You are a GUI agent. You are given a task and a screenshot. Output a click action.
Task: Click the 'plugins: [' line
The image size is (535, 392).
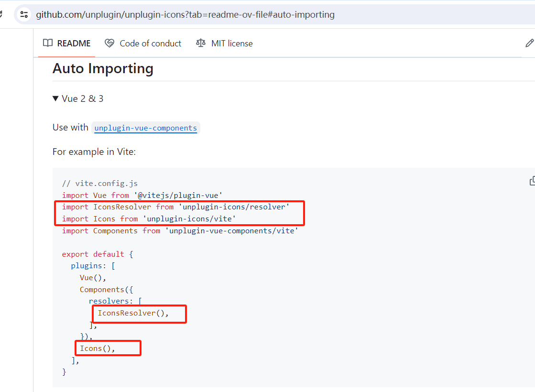click(x=93, y=266)
